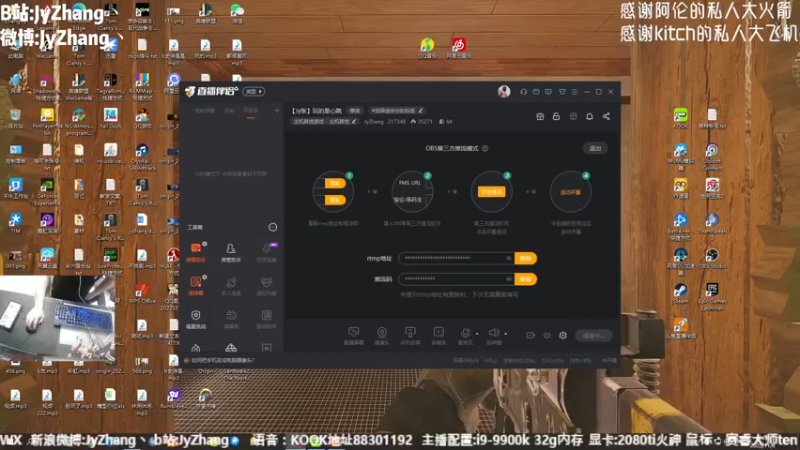Open the hamburger main menu
The image size is (800, 450).
pyautogui.click(x=574, y=92)
